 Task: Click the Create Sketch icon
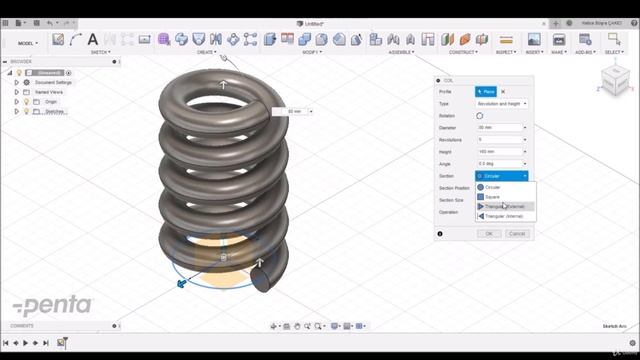coord(58,40)
